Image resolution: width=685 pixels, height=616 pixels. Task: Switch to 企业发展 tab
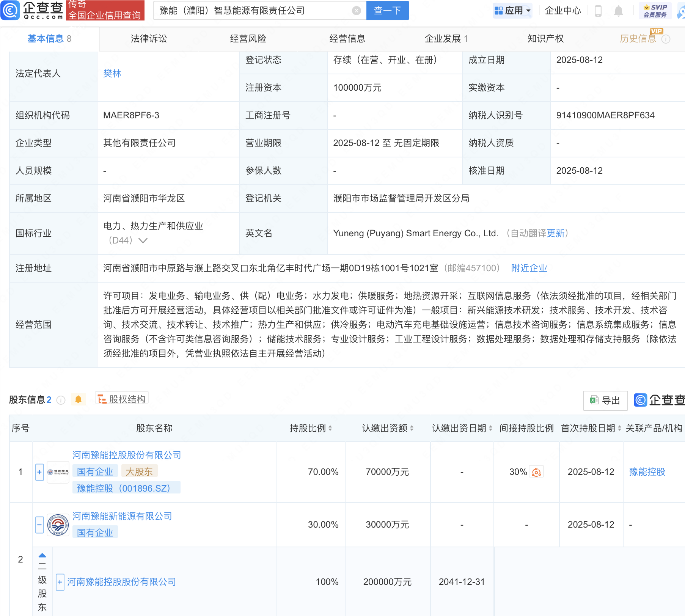446,39
